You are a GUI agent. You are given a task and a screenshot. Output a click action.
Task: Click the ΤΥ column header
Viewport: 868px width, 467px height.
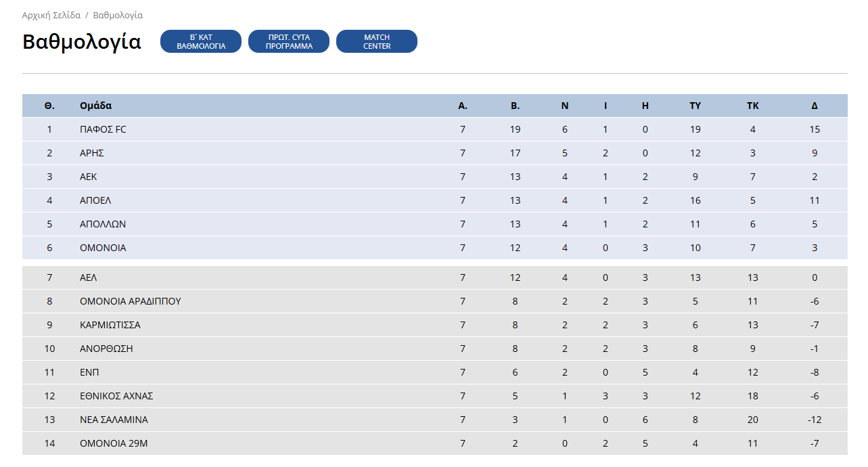(695, 106)
